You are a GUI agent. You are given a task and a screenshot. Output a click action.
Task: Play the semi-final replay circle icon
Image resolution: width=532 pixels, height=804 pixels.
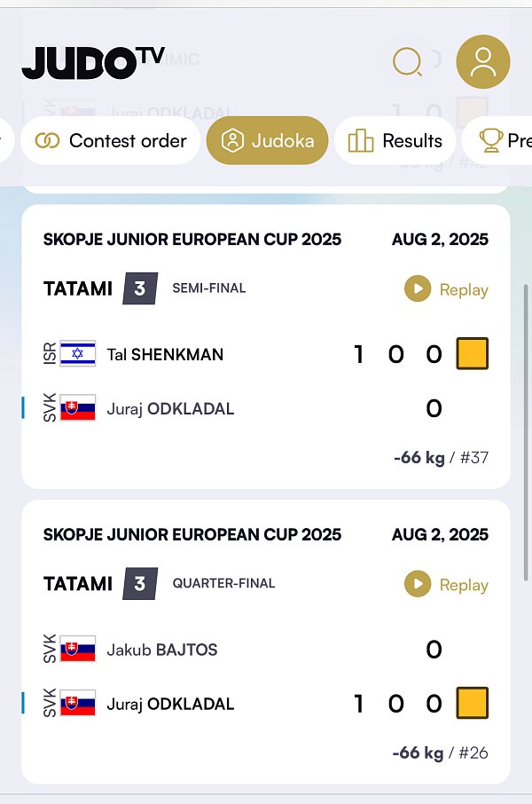point(418,288)
